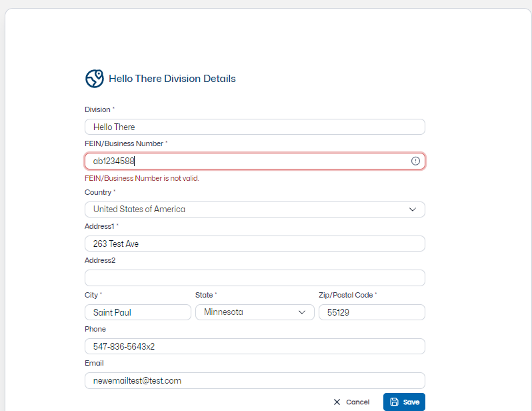Select the Phone number input field
532x411 pixels.
click(254, 346)
